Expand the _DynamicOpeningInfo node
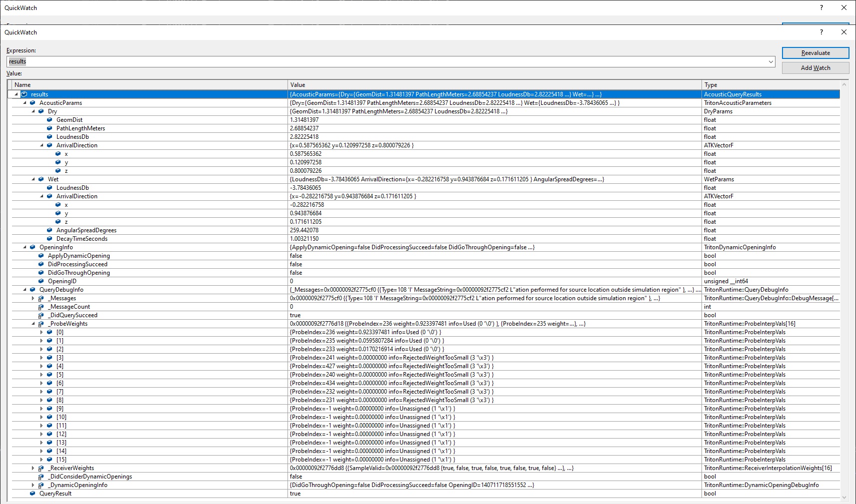Viewport: 856px width, 504px height. pyautogui.click(x=32, y=485)
